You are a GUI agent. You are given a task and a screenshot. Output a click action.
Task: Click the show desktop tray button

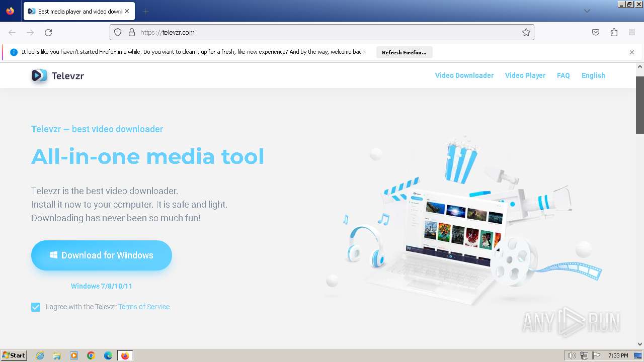(x=638, y=355)
